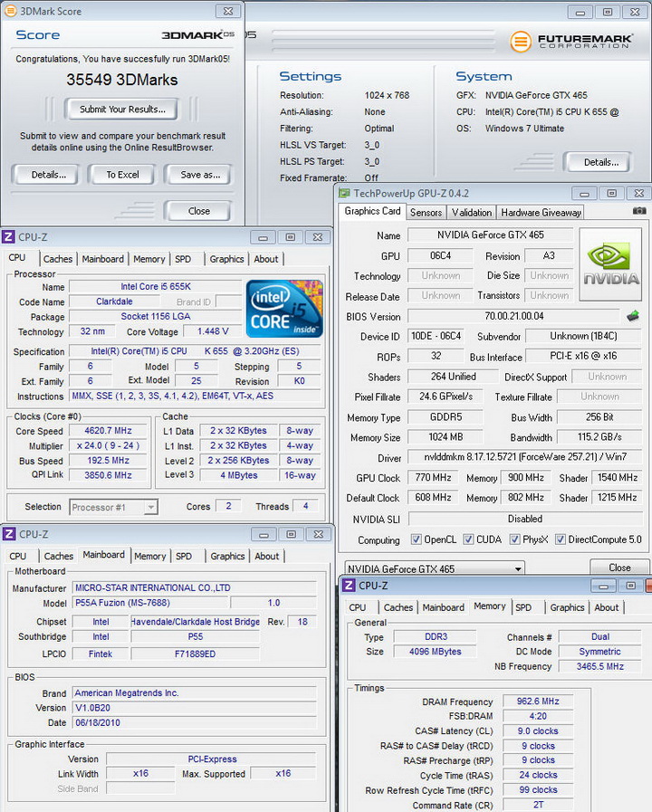Click the motherboard model P55A Fuzion (MS-7688)
The width and height of the screenshot is (652, 812).
(x=150, y=603)
